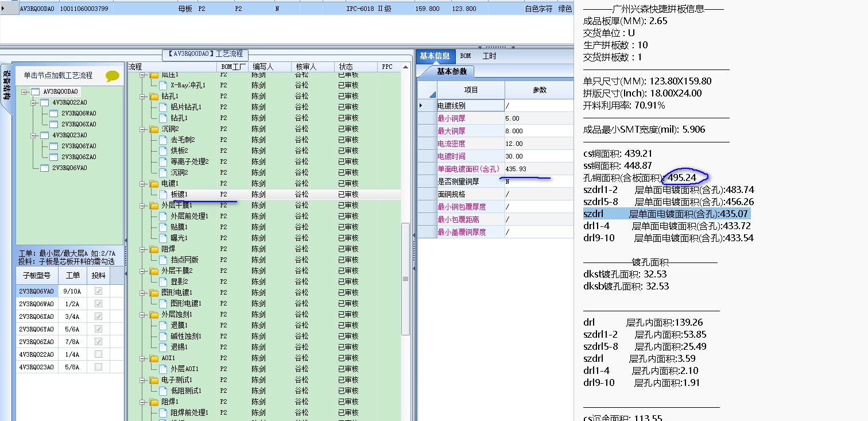Collapse the 钻孔1 process group
The height and width of the screenshot is (421, 868).
142,96
